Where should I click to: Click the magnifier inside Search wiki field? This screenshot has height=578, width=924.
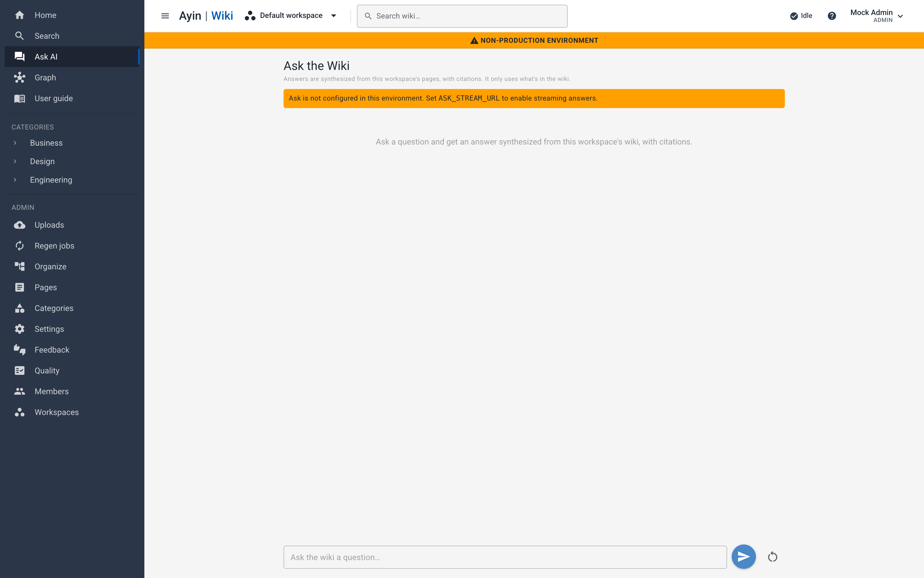(368, 16)
